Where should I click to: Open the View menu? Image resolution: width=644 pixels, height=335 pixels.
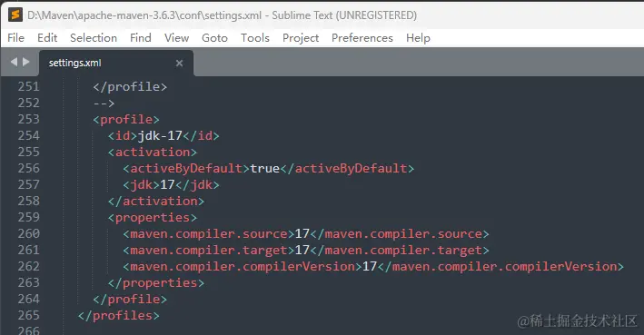176,38
